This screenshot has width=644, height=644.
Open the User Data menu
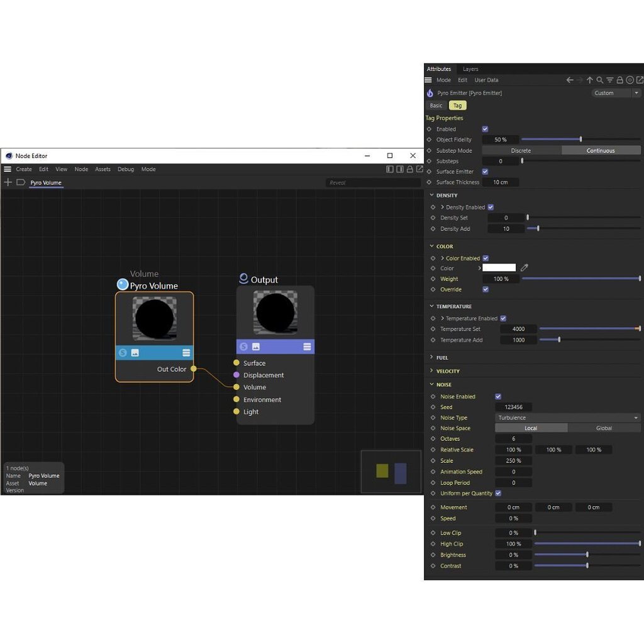coord(486,80)
